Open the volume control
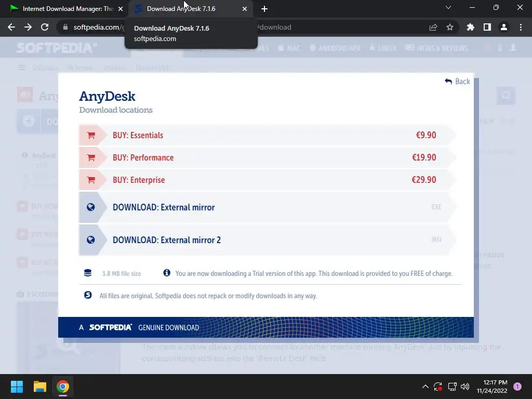 465,387
